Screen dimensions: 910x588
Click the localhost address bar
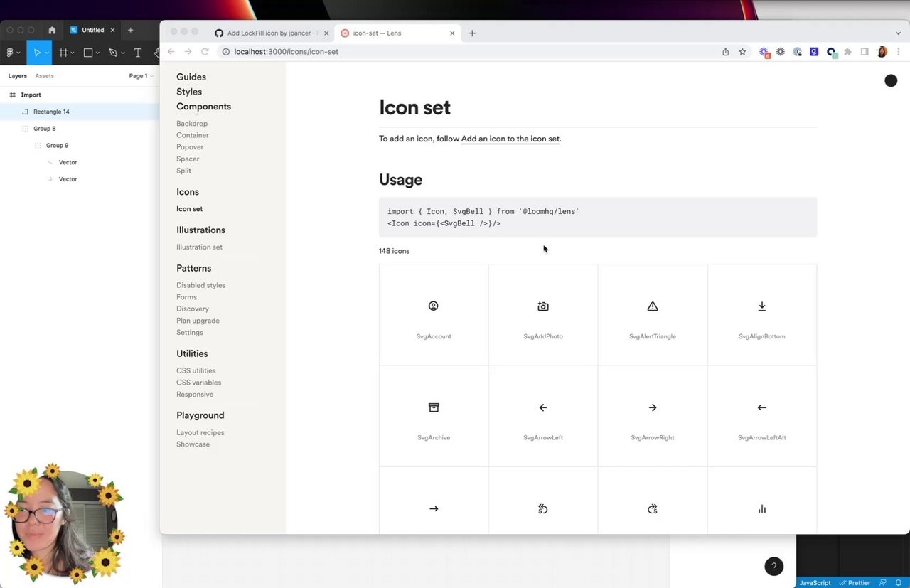coord(427,52)
